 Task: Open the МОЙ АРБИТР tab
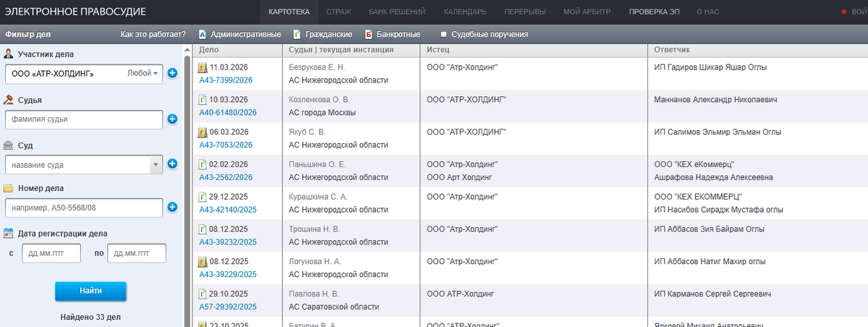[587, 12]
